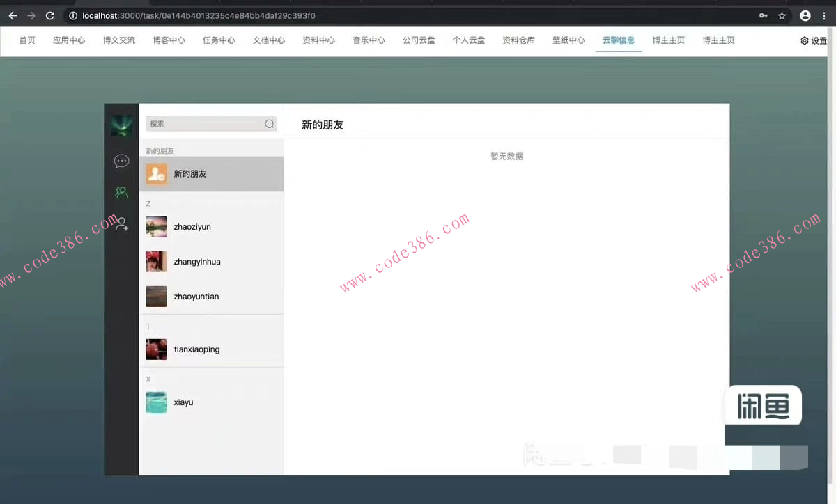Click the add friend icon in sidebar
The width and height of the screenshot is (836, 504).
click(x=121, y=224)
